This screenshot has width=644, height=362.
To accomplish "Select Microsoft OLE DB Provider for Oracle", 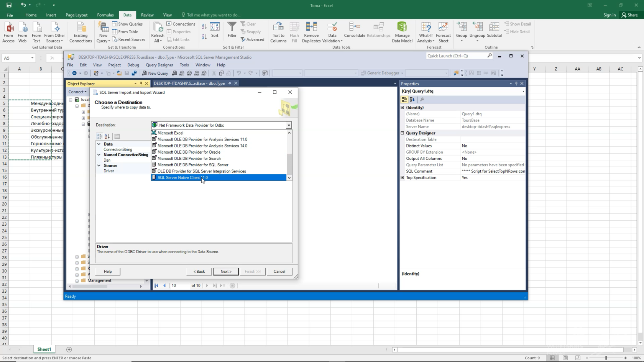I will click(219, 152).
